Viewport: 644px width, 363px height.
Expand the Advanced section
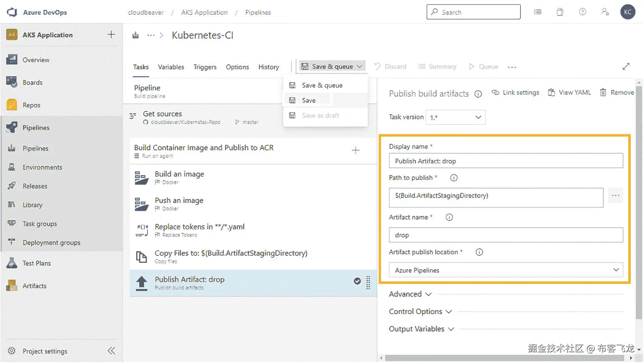(x=410, y=294)
